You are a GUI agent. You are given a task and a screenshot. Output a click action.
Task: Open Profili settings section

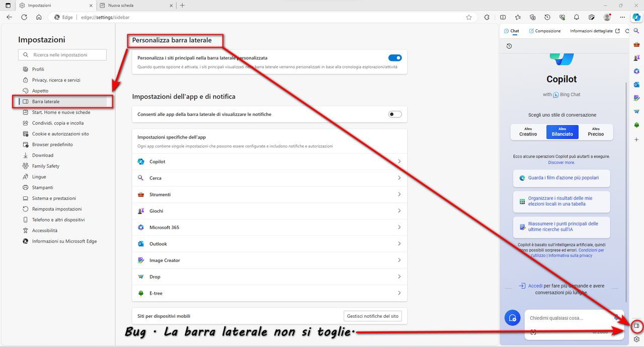pos(38,70)
